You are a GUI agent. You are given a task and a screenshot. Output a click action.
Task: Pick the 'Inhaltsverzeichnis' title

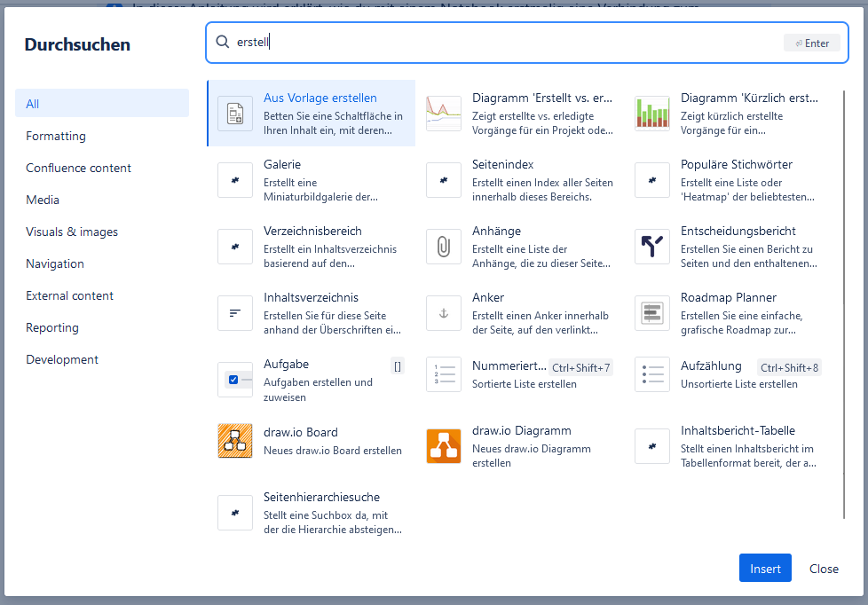click(311, 297)
